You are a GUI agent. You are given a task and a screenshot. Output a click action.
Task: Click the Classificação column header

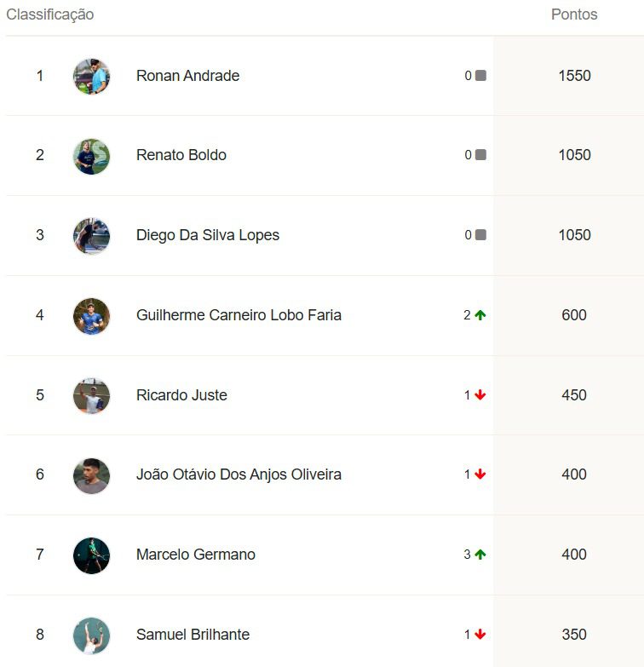click(49, 14)
